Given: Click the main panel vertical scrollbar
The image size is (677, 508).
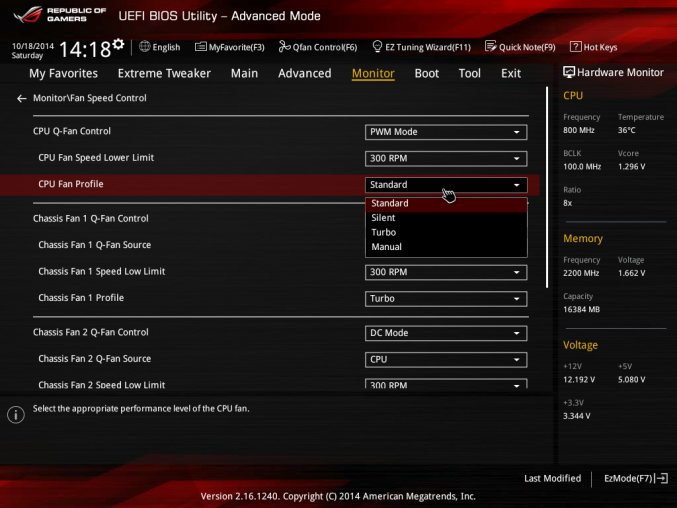Looking at the screenshot, I should pos(547,187).
